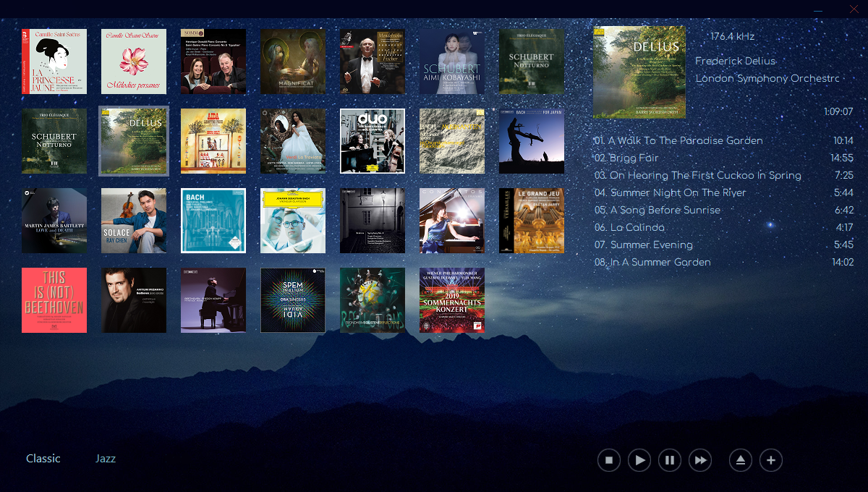Open the This Is (Not) Beethoven album

(54, 300)
